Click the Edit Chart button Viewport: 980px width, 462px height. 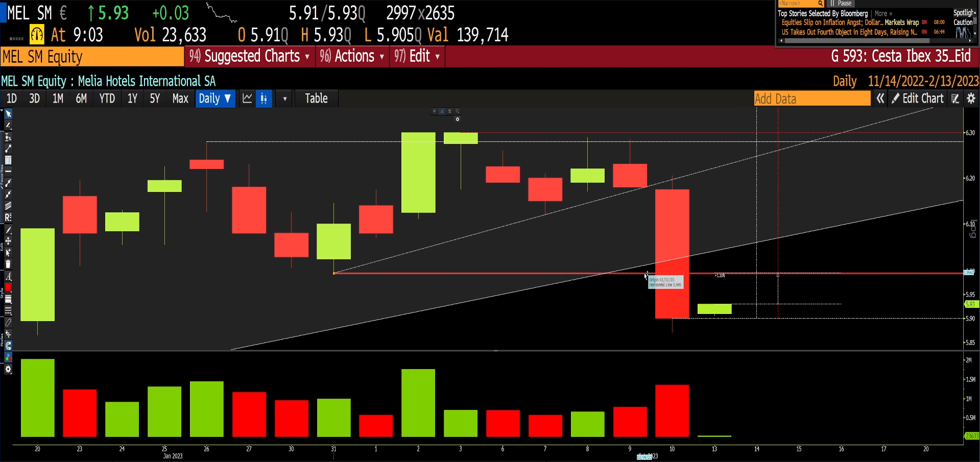click(x=918, y=99)
